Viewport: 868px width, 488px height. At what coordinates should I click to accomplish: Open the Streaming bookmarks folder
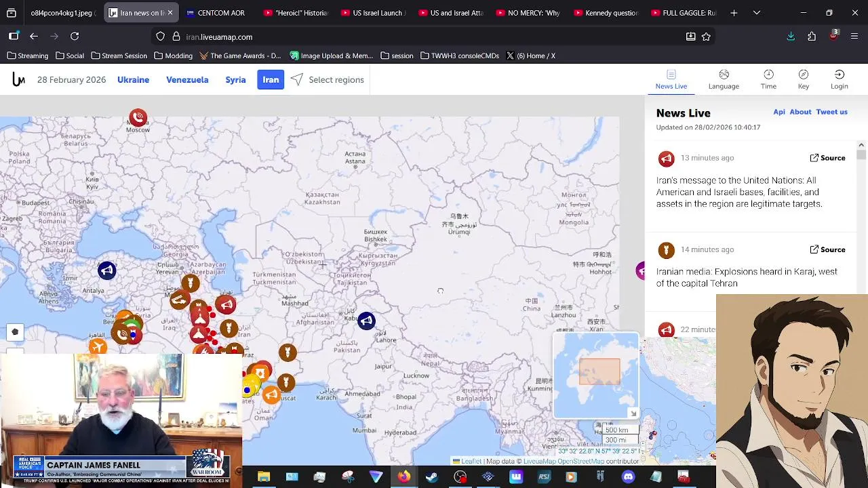coord(28,56)
